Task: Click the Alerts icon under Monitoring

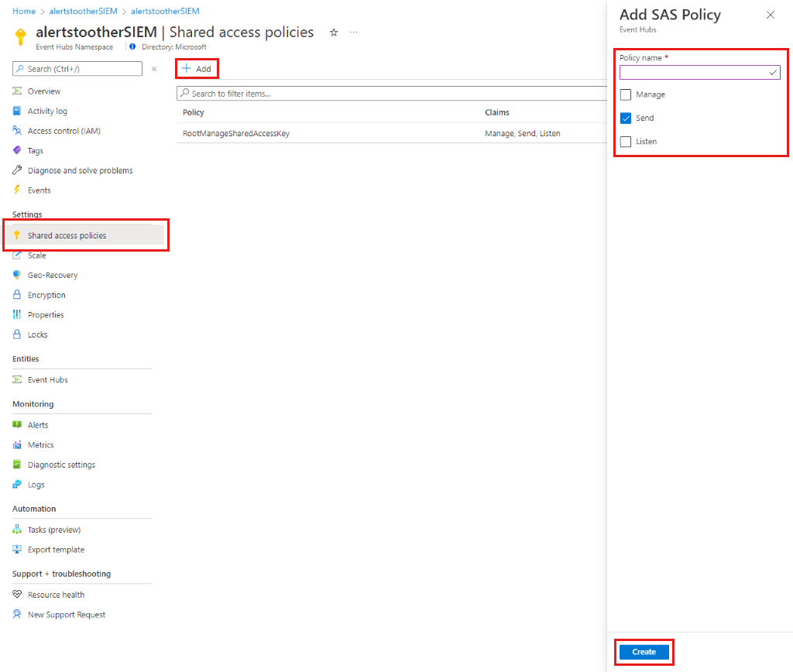Action: (x=17, y=425)
